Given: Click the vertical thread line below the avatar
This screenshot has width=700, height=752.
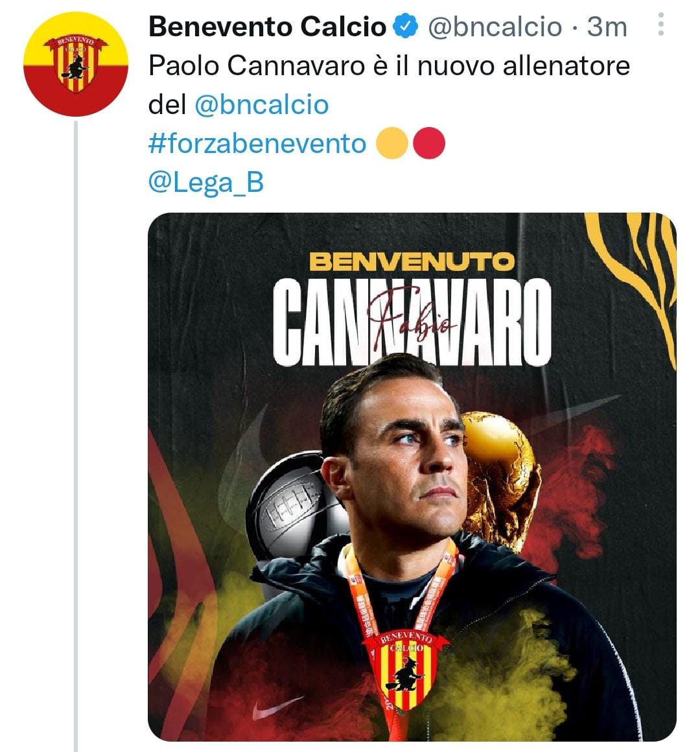Looking at the screenshot, I should [76, 436].
